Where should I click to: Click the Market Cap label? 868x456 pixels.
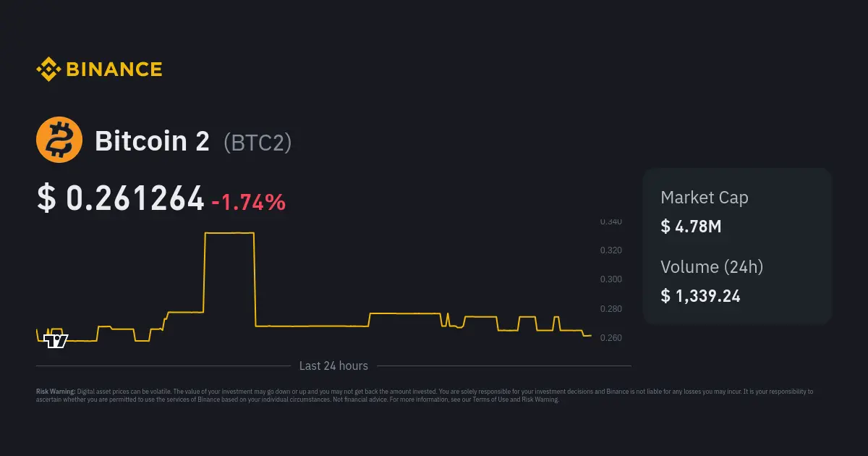click(x=704, y=198)
